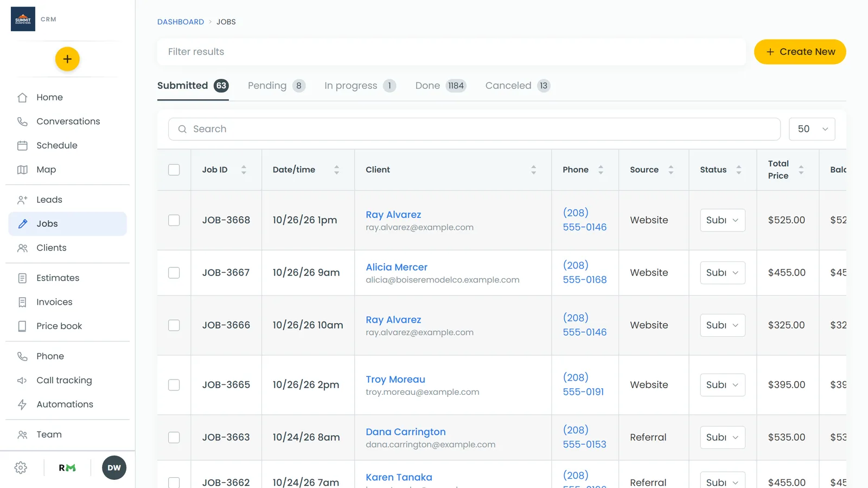868x488 pixels.
Task: Switch to the Pending tab
Action: click(x=277, y=86)
